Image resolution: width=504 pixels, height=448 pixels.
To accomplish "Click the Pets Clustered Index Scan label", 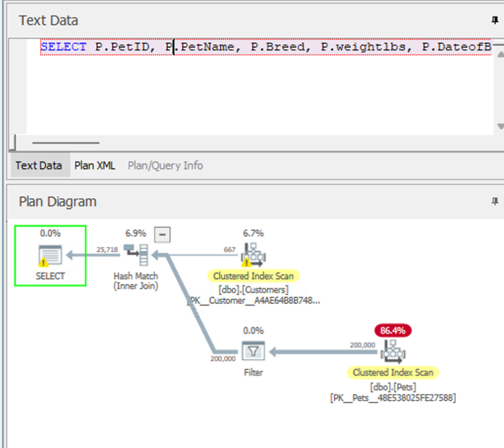I will pos(393,373).
